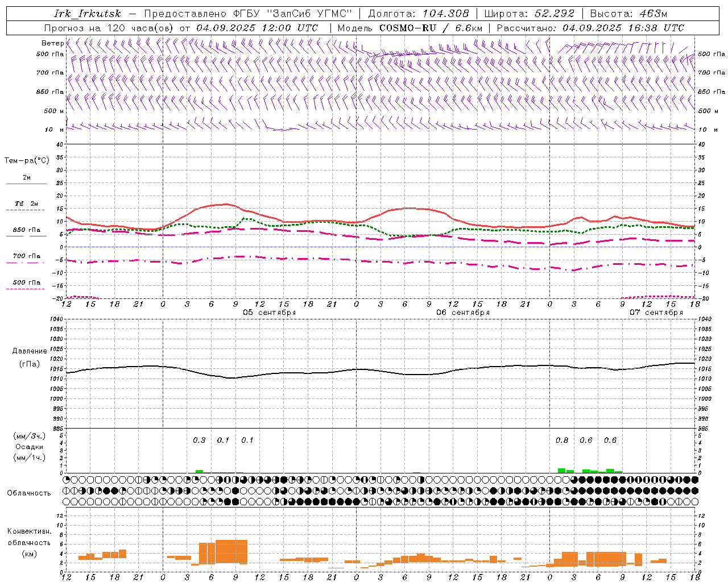
Task: Click the 'Рассчитано: 04.09.2025 16:38 UTC' timestamp
Action: pyautogui.click(x=590, y=28)
